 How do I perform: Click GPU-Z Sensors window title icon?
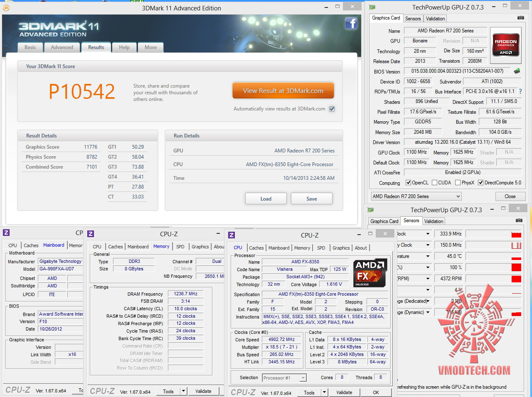click(x=371, y=210)
